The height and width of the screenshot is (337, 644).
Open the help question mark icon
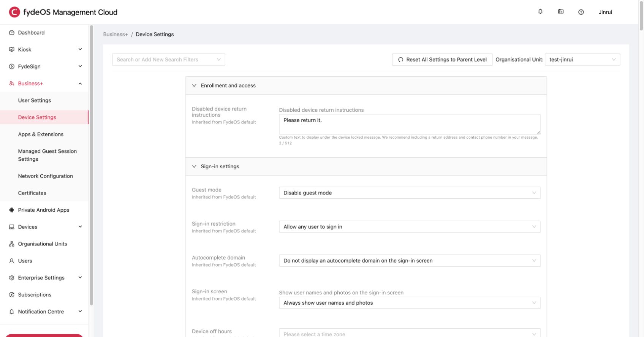[x=581, y=12]
